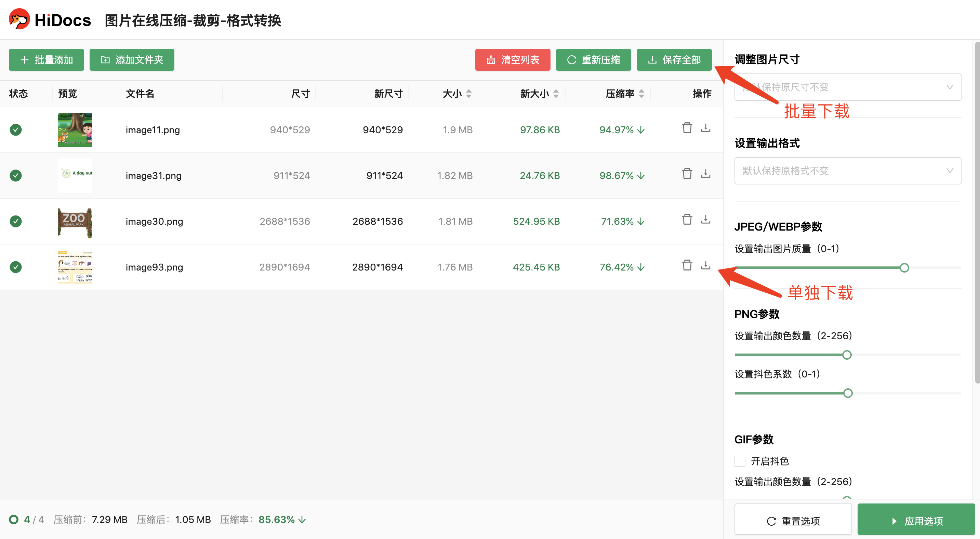Open the ZOO image30.png preview thumbnail
Viewport: 980px width, 539px height.
pos(75,222)
